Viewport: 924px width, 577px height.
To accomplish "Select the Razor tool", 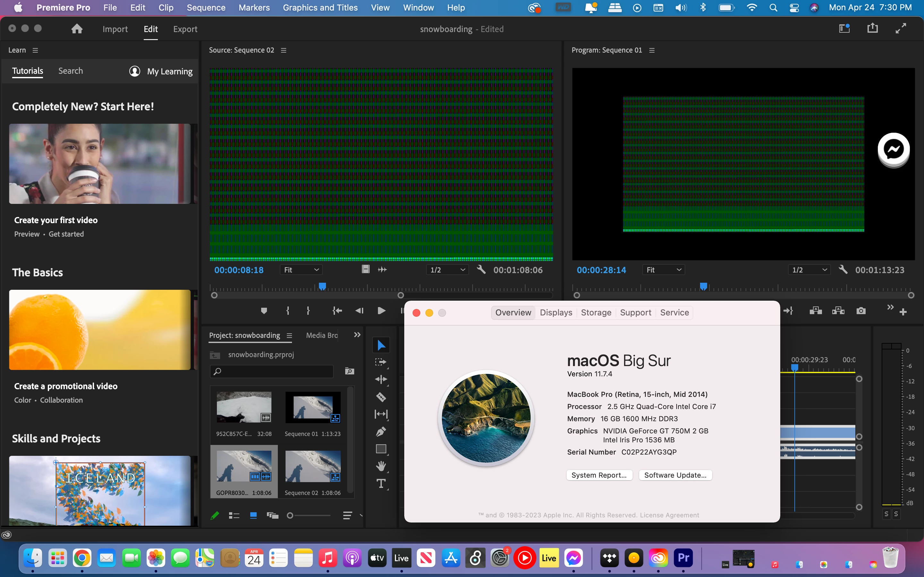I will pyautogui.click(x=381, y=397).
